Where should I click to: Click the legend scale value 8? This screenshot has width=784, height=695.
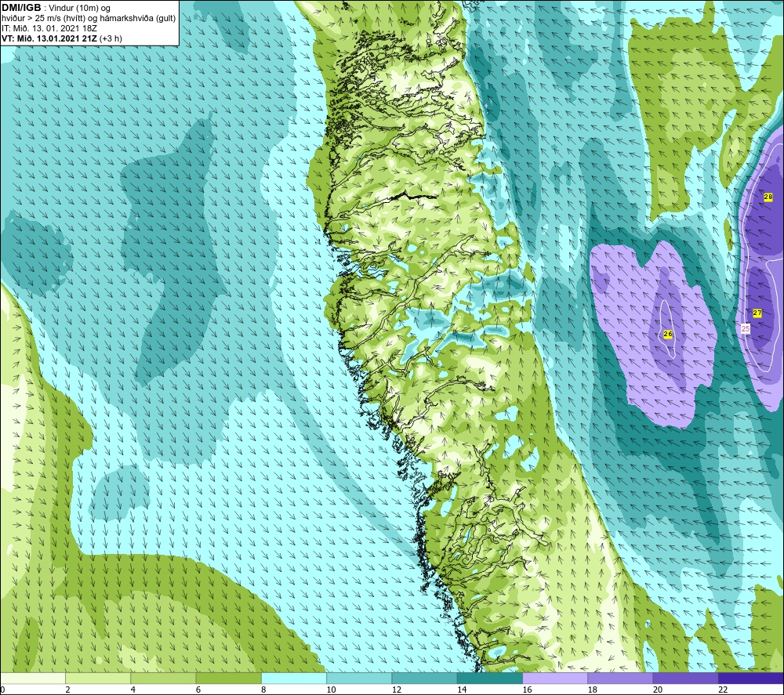click(263, 690)
